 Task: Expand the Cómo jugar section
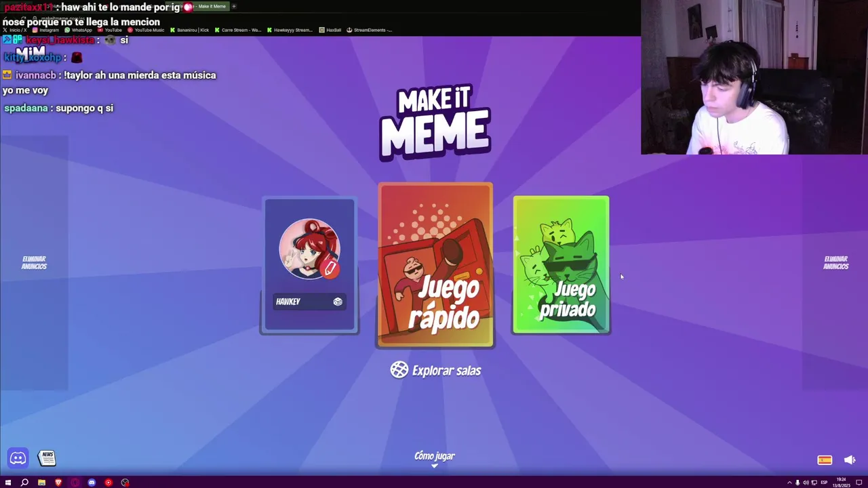pos(435,459)
